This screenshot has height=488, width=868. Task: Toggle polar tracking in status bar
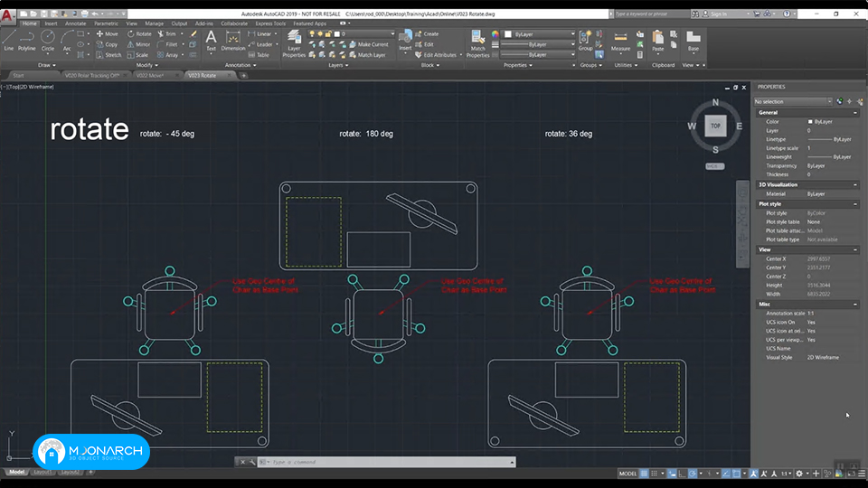coord(693,474)
